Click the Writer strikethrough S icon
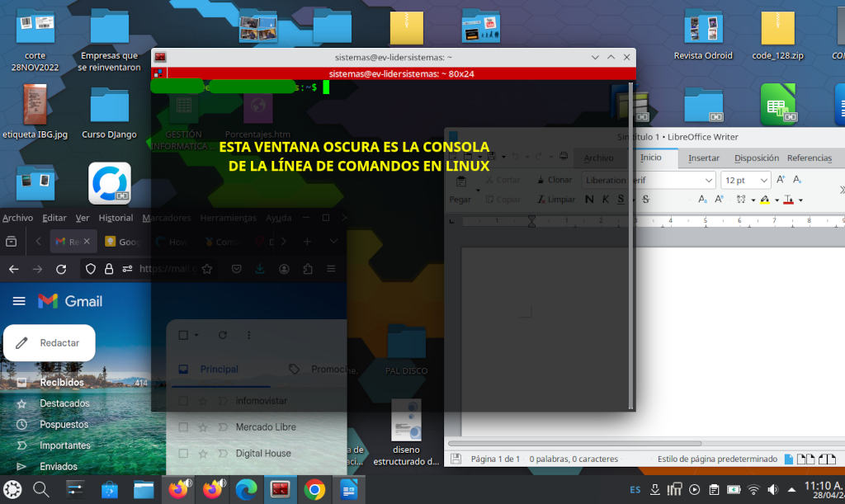This screenshot has width=845, height=504. pos(645,200)
